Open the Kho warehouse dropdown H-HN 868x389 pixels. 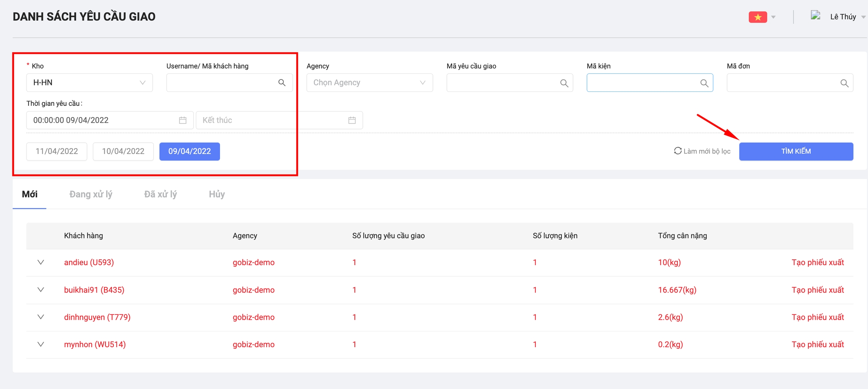89,83
